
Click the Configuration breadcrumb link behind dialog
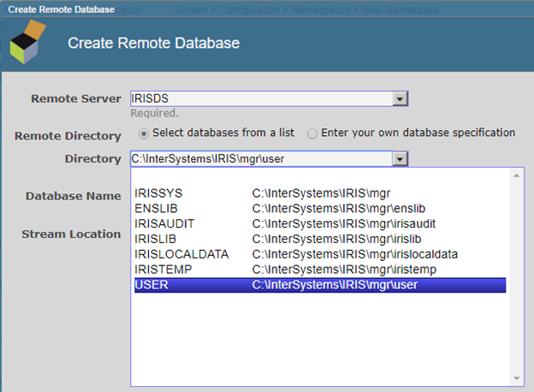point(249,10)
